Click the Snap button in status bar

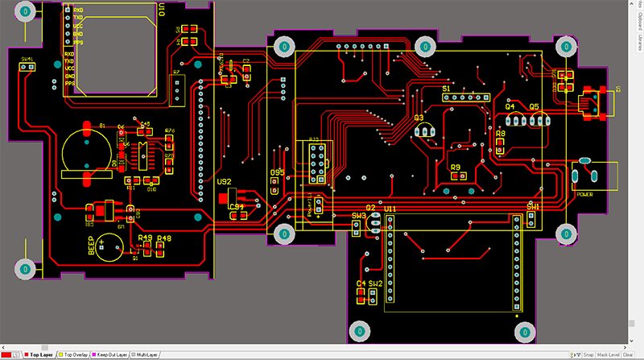[588, 354]
